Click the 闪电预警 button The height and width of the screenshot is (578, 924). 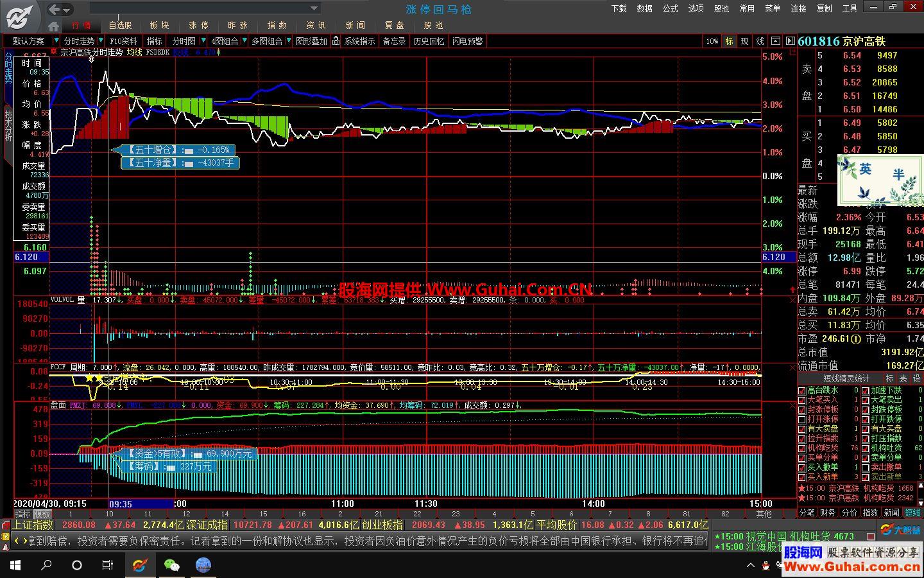[x=467, y=41]
